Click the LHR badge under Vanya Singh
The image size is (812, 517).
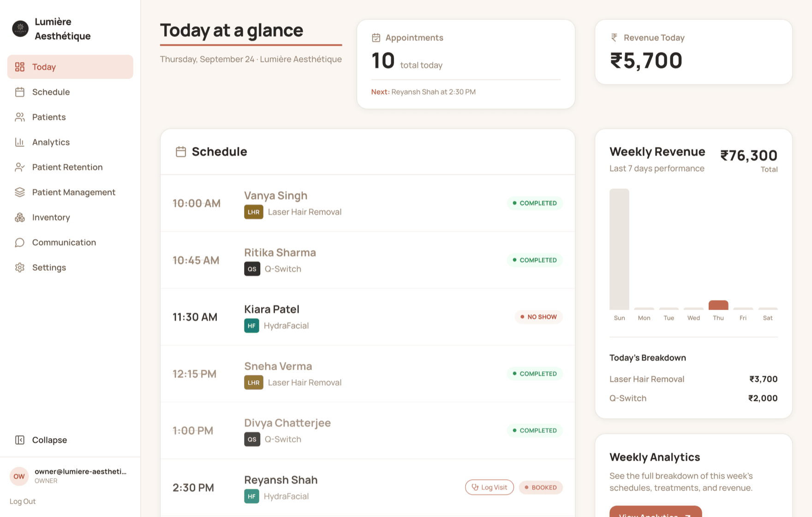tap(254, 212)
